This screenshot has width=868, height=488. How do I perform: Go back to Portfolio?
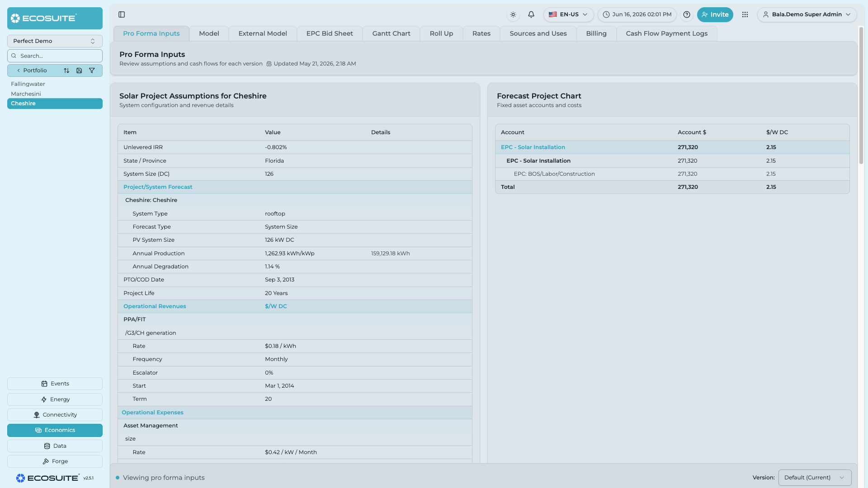click(x=32, y=70)
